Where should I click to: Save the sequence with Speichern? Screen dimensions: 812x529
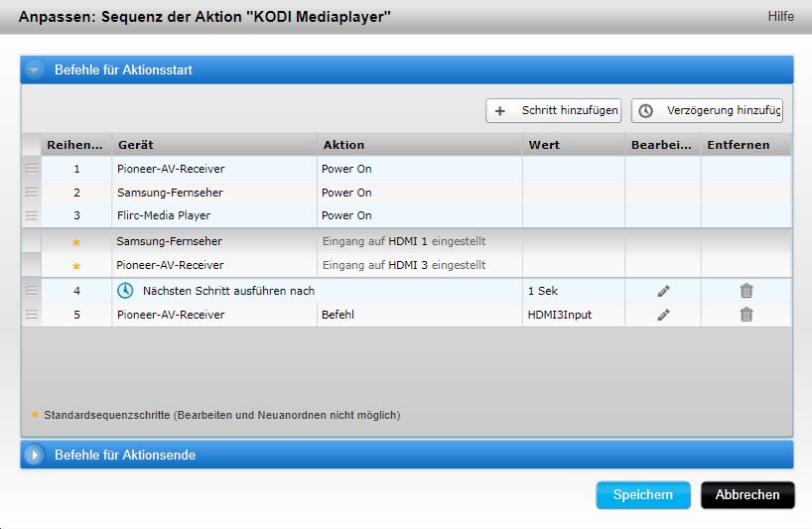tap(642, 495)
